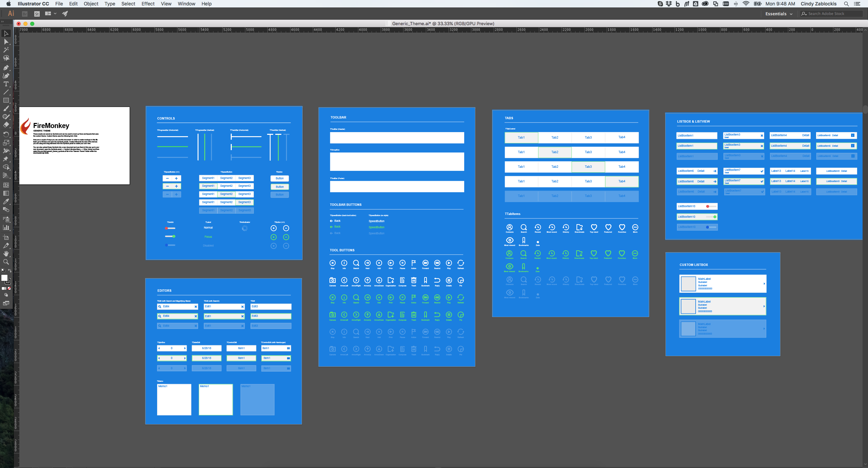Uncheck the ListBoxItem7 checkmark

(761, 171)
